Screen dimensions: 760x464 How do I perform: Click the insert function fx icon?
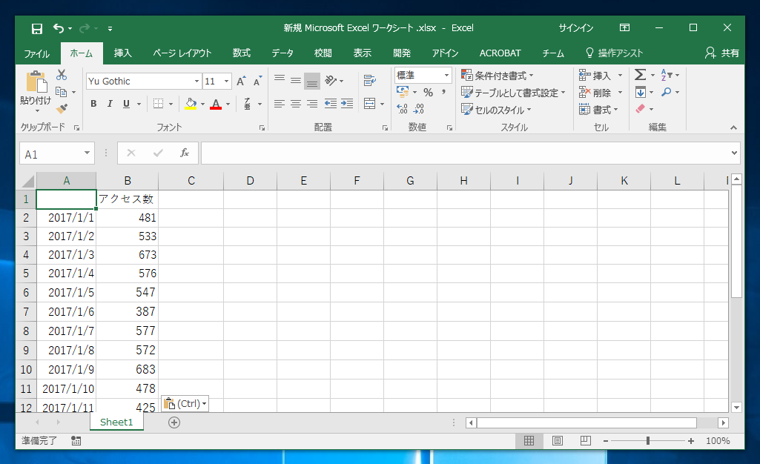pos(185,153)
